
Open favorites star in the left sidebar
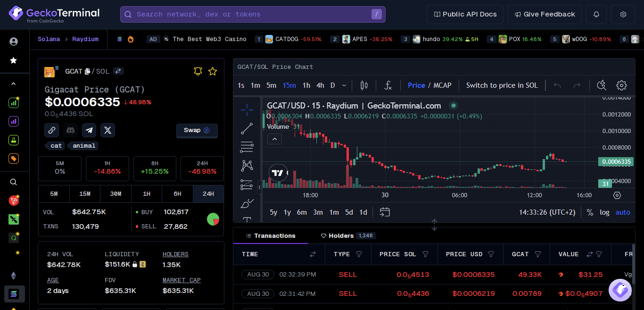pyautogui.click(x=14, y=60)
